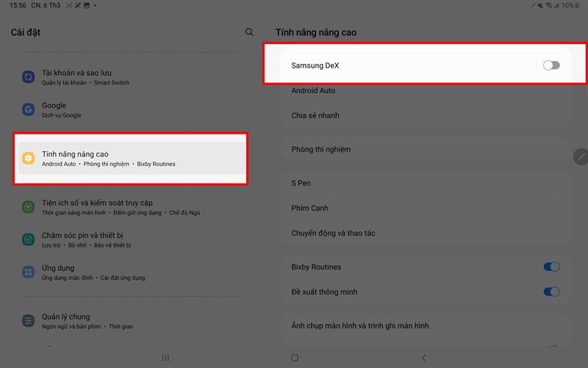Tap the Chăm sóc pin và thiết bị icon
588x368 pixels.
[29, 239]
